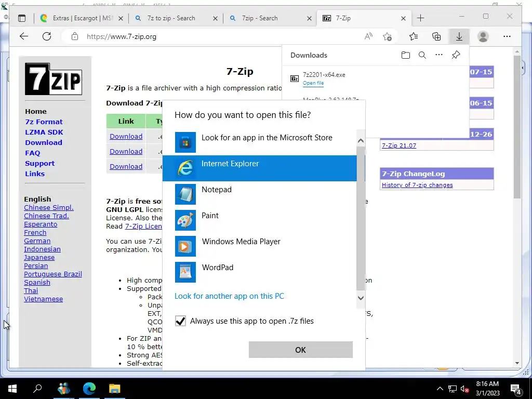Open the notification center icon

click(x=516, y=389)
